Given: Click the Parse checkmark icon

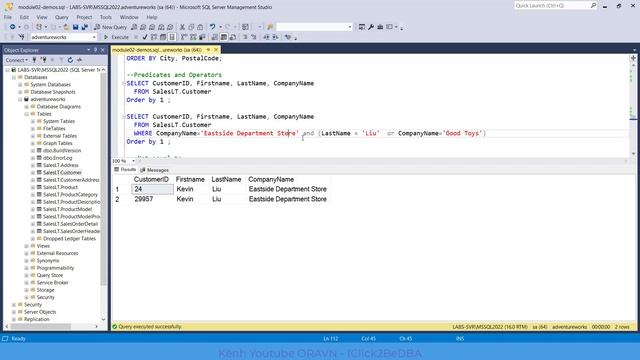Looking at the screenshot, I should (x=144, y=37).
